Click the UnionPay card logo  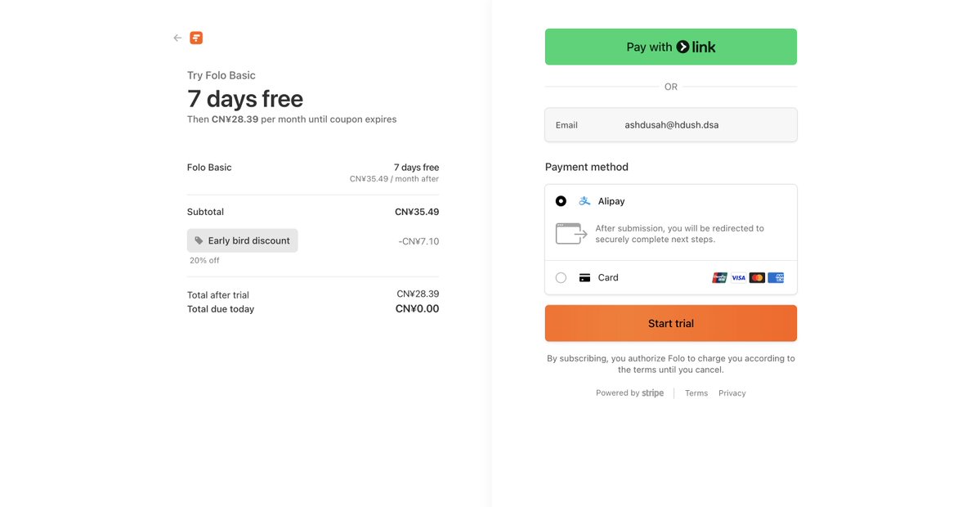[x=719, y=278]
